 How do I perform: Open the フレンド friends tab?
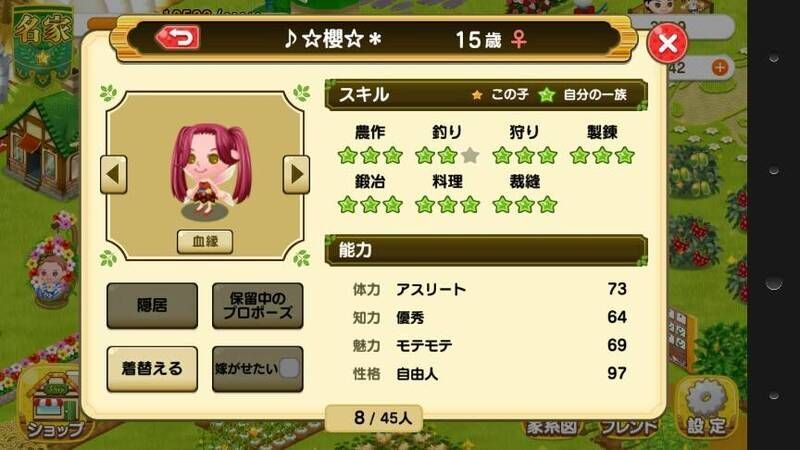[628, 428]
